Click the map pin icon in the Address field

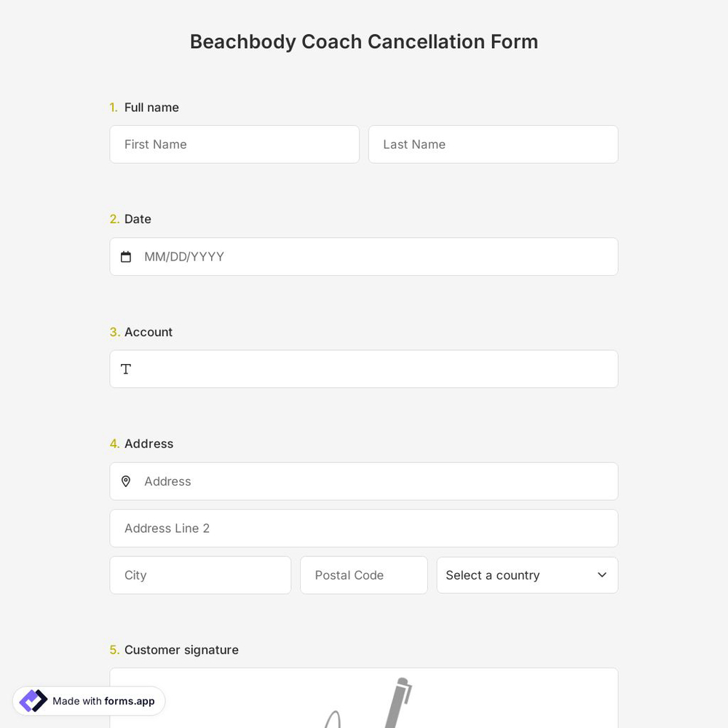126,481
